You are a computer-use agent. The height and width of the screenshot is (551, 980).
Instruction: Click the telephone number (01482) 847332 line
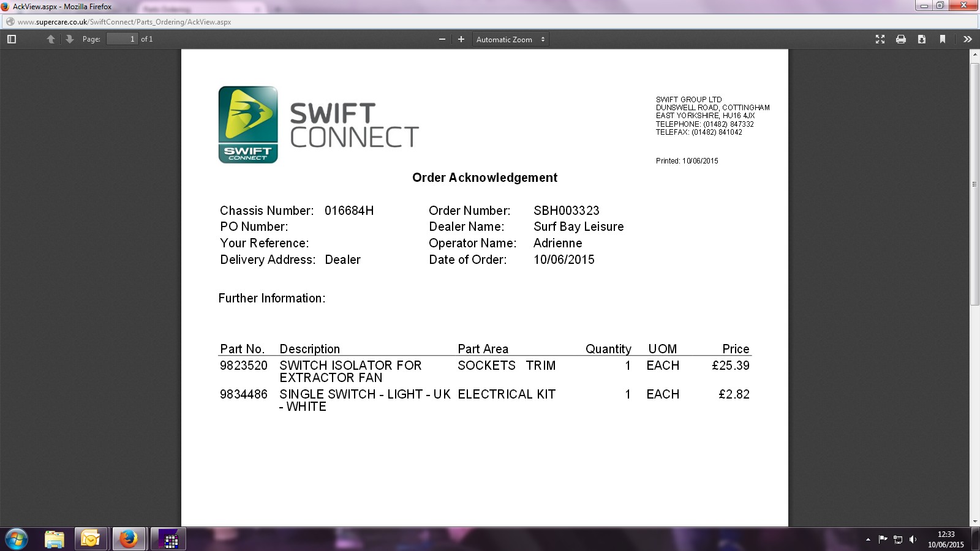pos(705,124)
